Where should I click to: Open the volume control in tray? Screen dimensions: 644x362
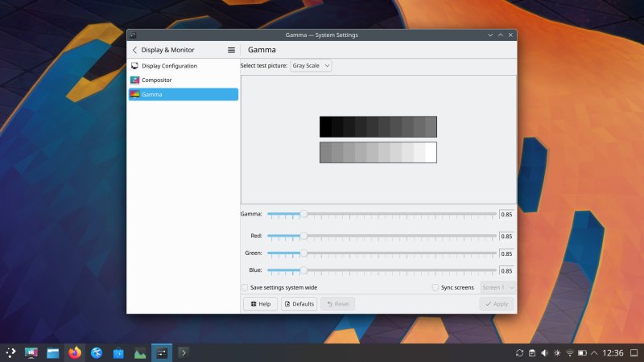click(544, 353)
